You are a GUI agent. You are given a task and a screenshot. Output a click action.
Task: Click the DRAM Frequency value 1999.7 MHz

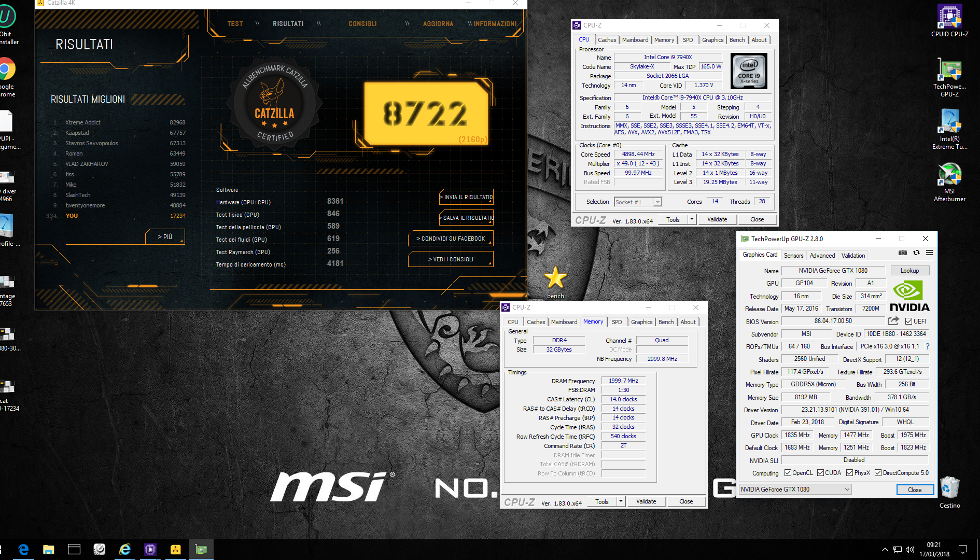(x=623, y=381)
